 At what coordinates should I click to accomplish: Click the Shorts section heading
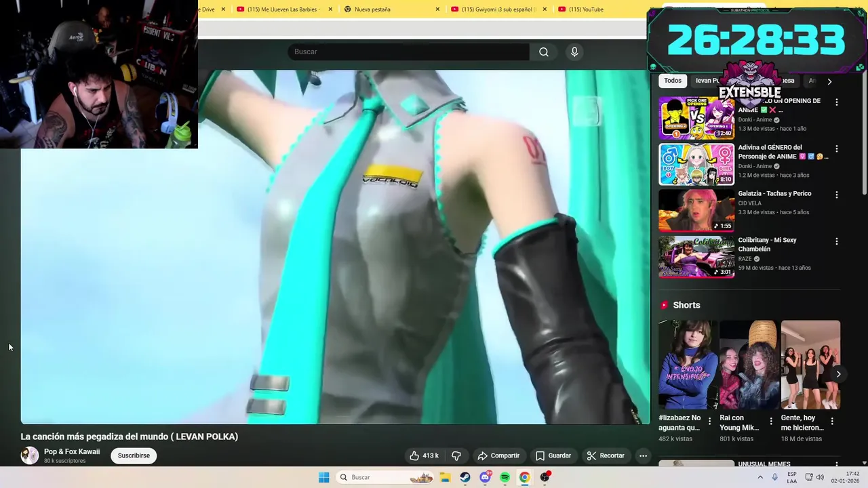click(686, 305)
